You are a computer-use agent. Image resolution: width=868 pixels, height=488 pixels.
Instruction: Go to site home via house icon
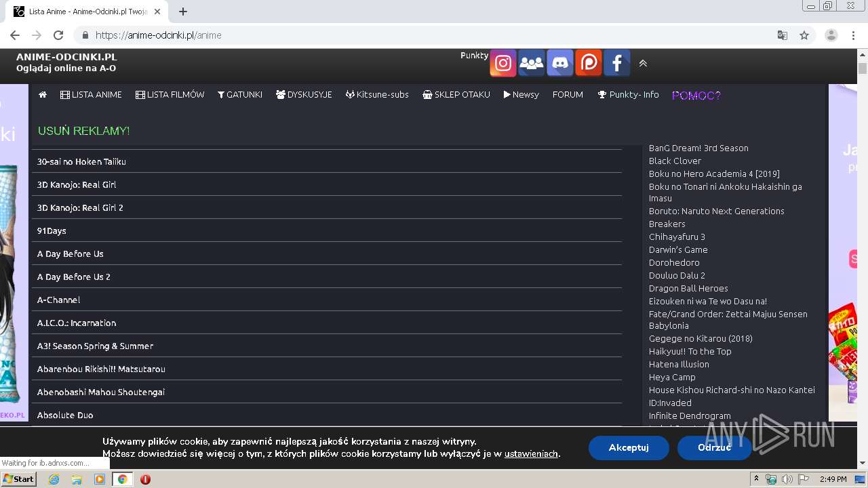coord(43,95)
